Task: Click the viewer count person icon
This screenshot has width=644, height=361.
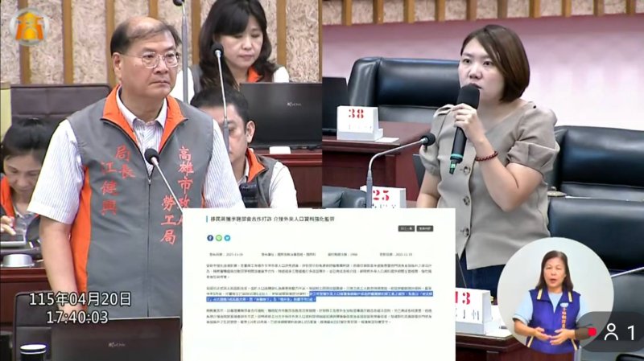Action: 611,332
